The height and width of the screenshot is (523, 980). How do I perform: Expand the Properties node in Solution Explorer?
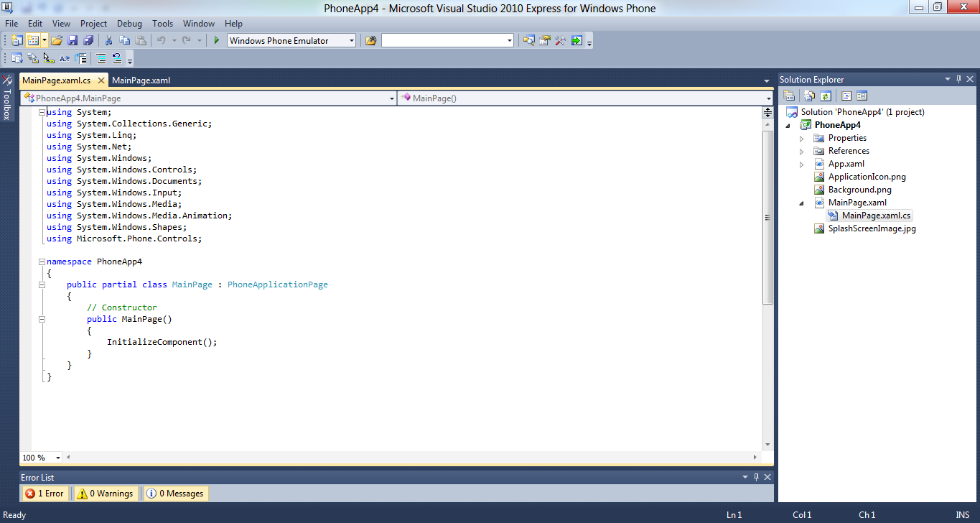tap(802, 138)
